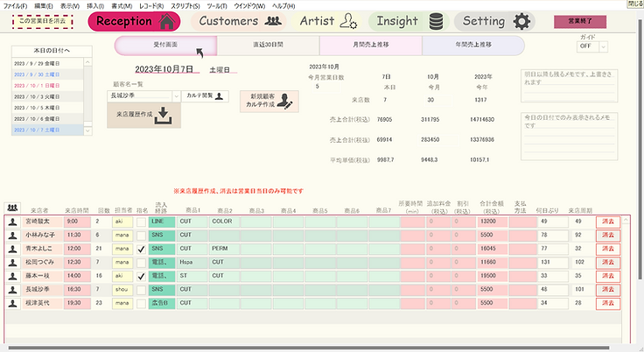Open the 編集(E) menu
This screenshot has height=352, width=644.
(x=43, y=6)
